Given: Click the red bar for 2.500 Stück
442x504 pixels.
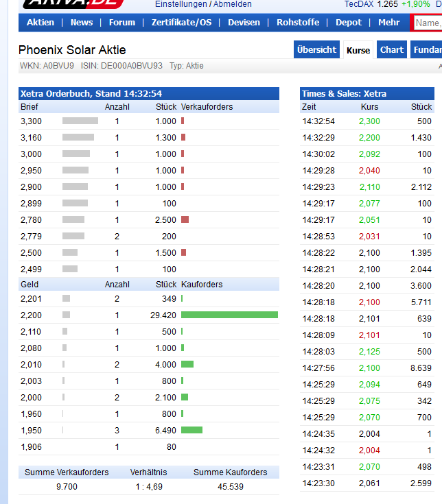Looking at the screenshot, I should (185, 219).
